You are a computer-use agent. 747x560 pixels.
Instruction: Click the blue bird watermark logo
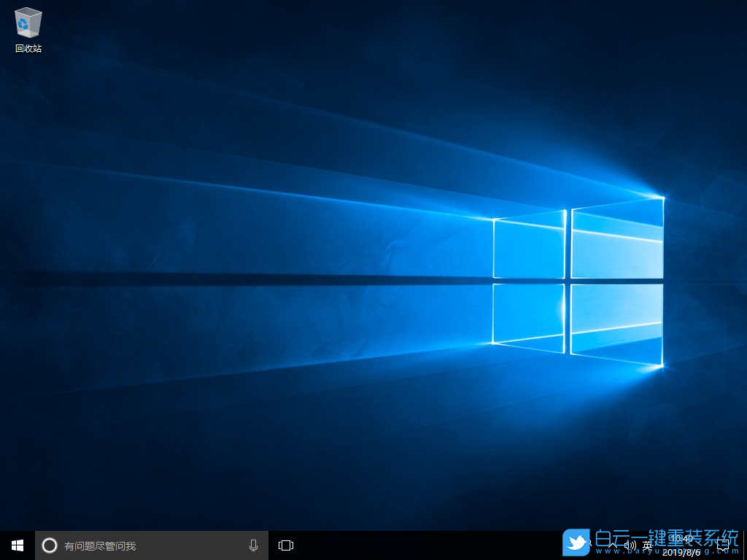576,542
